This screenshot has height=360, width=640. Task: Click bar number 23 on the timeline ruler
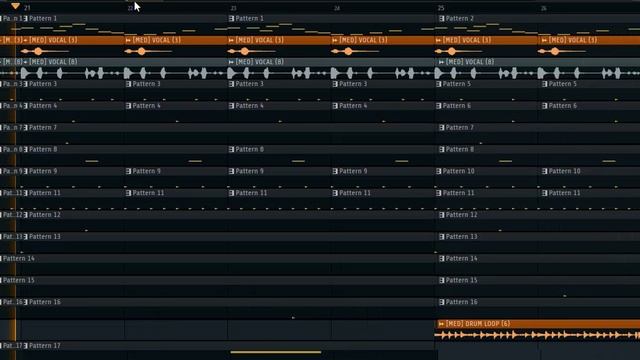pos(233,8)
